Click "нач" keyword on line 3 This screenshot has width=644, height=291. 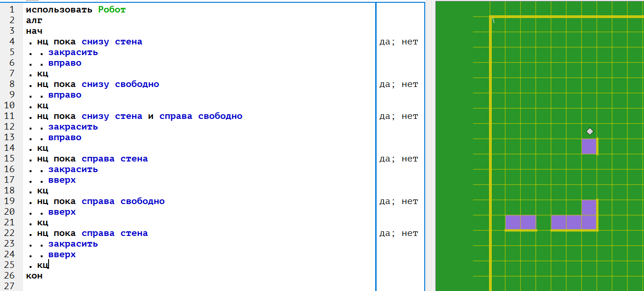click(34, 31)
